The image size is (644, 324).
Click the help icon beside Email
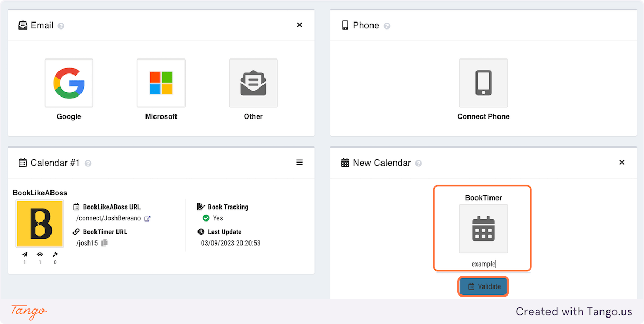coord(61,26)
